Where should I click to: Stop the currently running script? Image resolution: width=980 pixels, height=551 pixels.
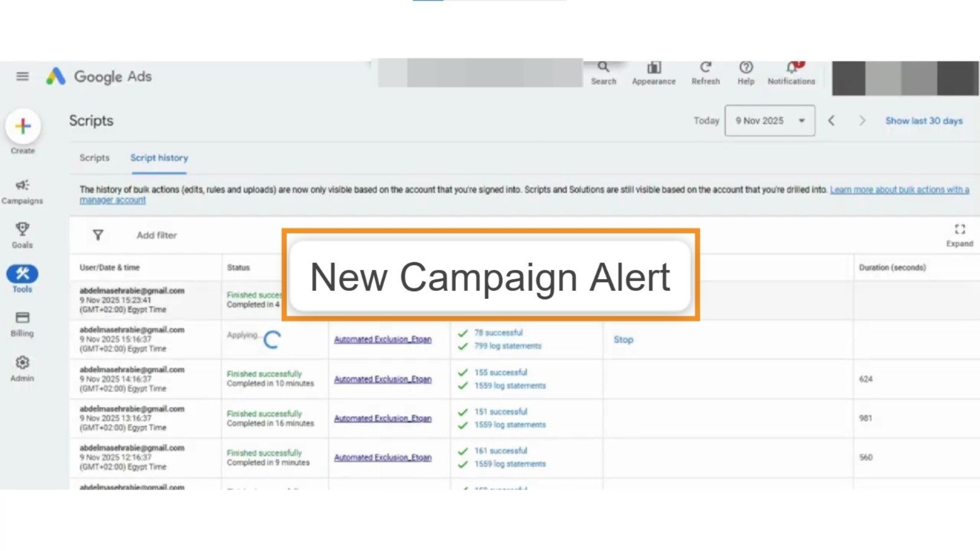pos(623,339)
